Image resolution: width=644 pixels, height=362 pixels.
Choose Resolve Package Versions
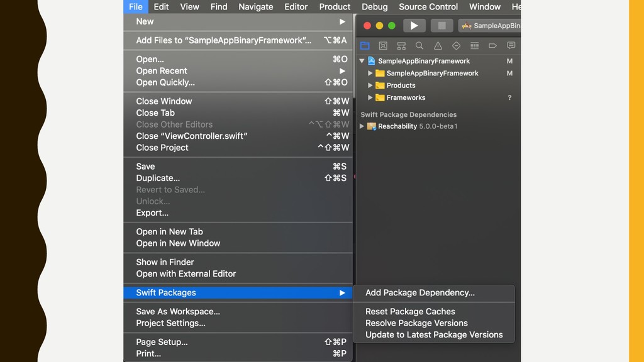434,323
